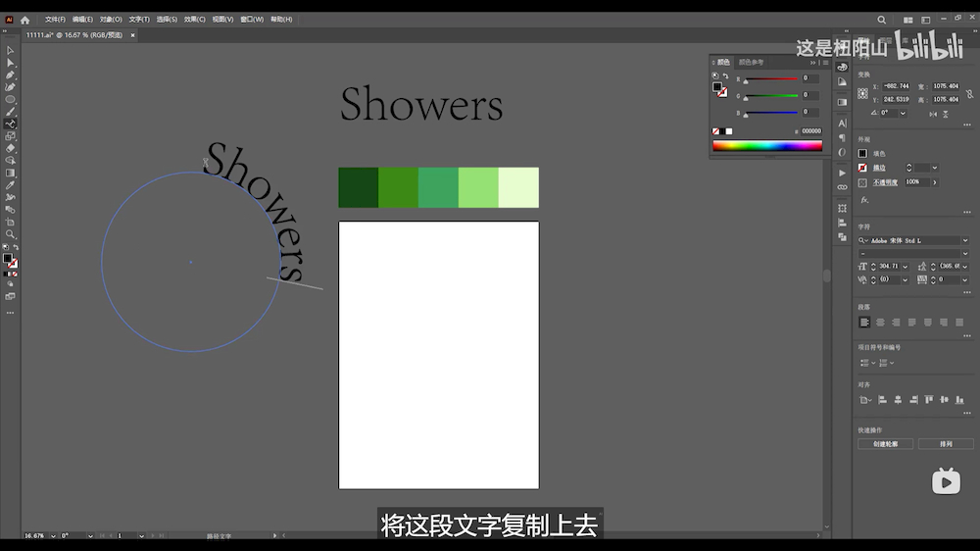Set None color mode below fill swatch
Screen dimensions: 980x551
(x=15, y=274)
